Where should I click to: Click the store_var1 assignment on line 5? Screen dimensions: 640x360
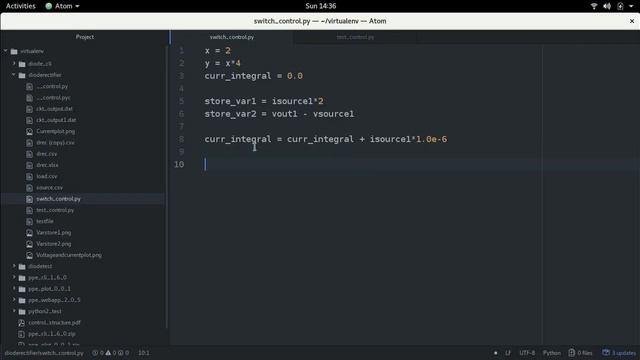coord(264,101)
